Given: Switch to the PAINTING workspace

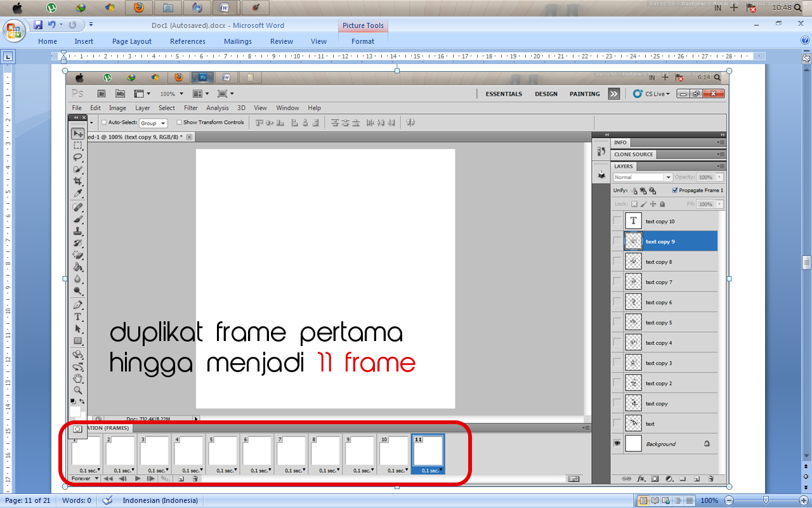Looking at the screenshot, I should tap(584, 93).
